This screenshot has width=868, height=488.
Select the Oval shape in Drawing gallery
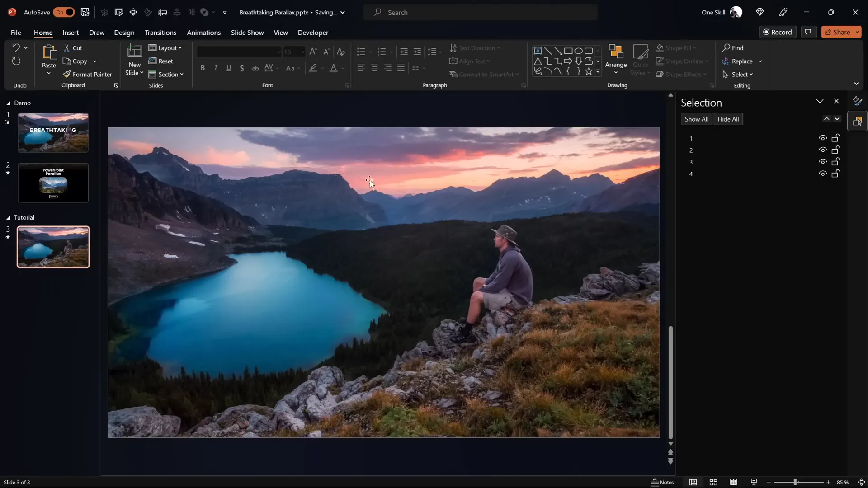pyautogui.click(x=579, y=51)
